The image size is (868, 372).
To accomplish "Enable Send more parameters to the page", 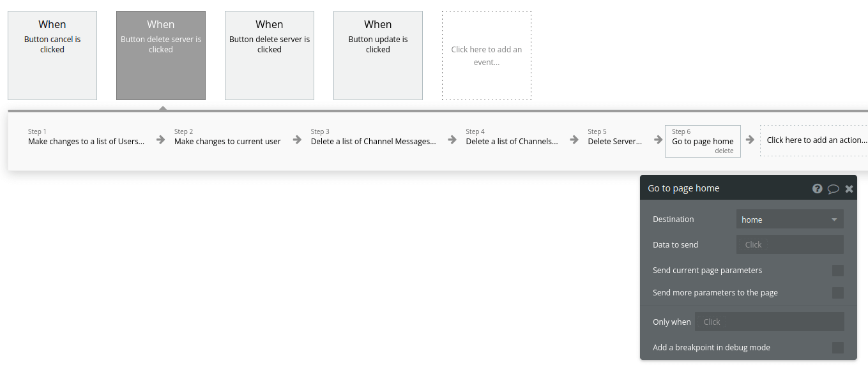I will tap(837, 293).
